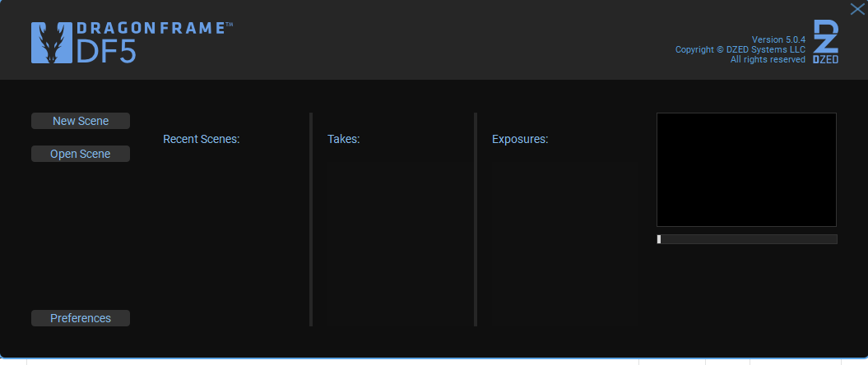Close the Dragonframe welcome window
This screenshot has height=365, width=868.
[x=857, y=9]
